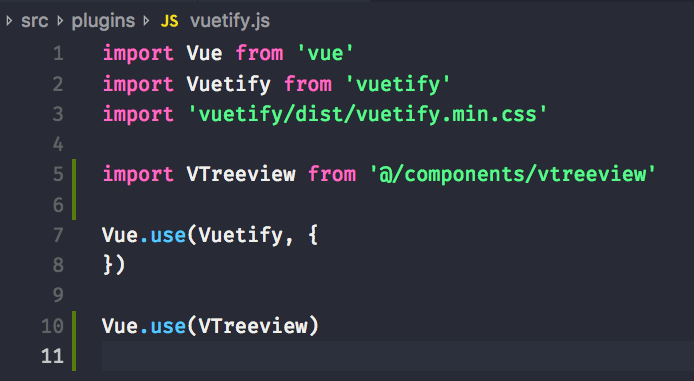Select line number 2 in gutter
This screenshot has height=381, width=694.
(58, 84)
